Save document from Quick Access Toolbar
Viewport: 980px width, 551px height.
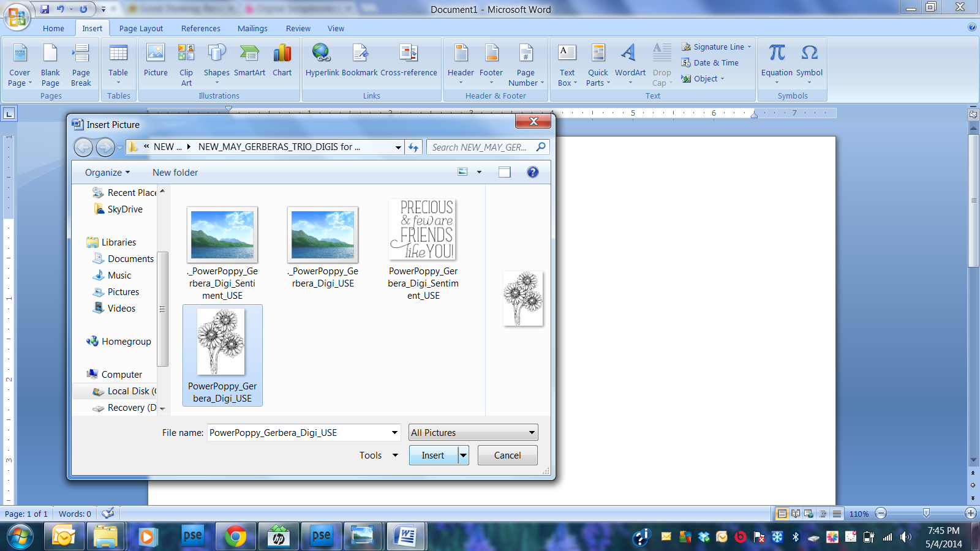coord(45,9)
